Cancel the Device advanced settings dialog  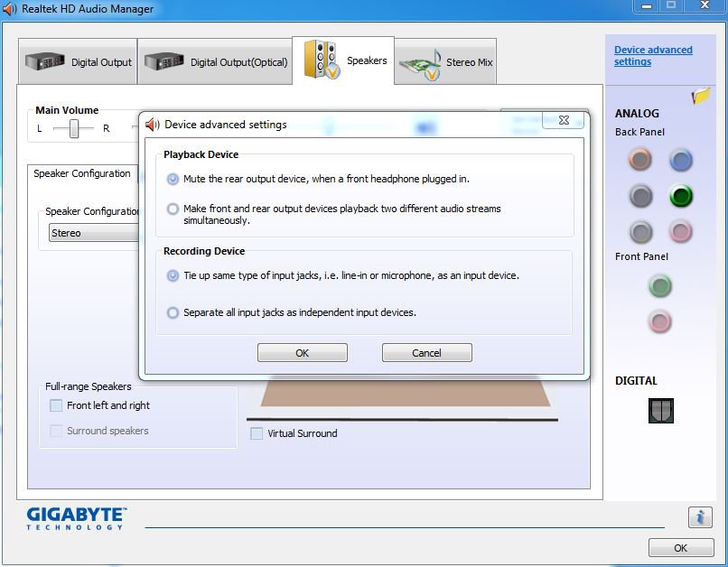(426, 353)
